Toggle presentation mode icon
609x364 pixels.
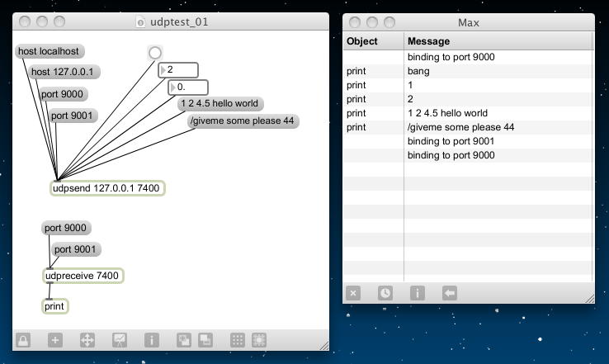click(x=119, y=340)
